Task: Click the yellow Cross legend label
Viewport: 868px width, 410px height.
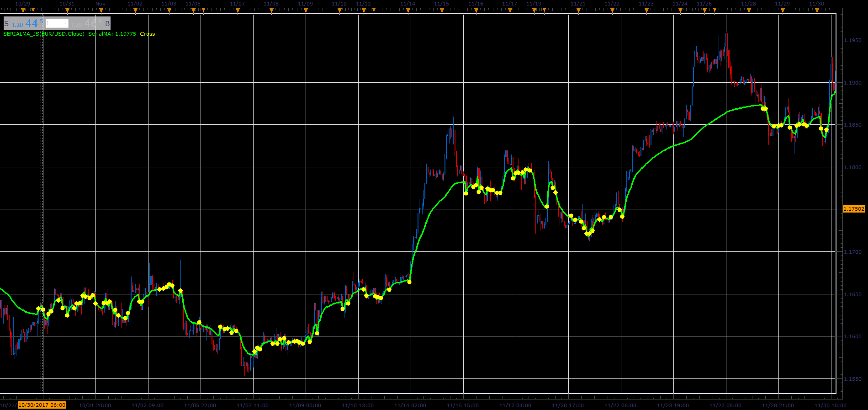Action: [x=148, y=34]
